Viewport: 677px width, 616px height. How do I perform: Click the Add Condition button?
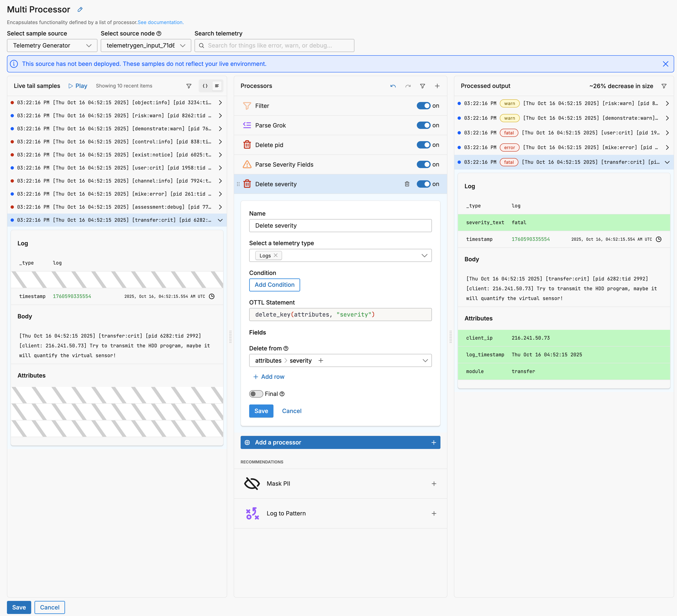click(x=274, y=285)
